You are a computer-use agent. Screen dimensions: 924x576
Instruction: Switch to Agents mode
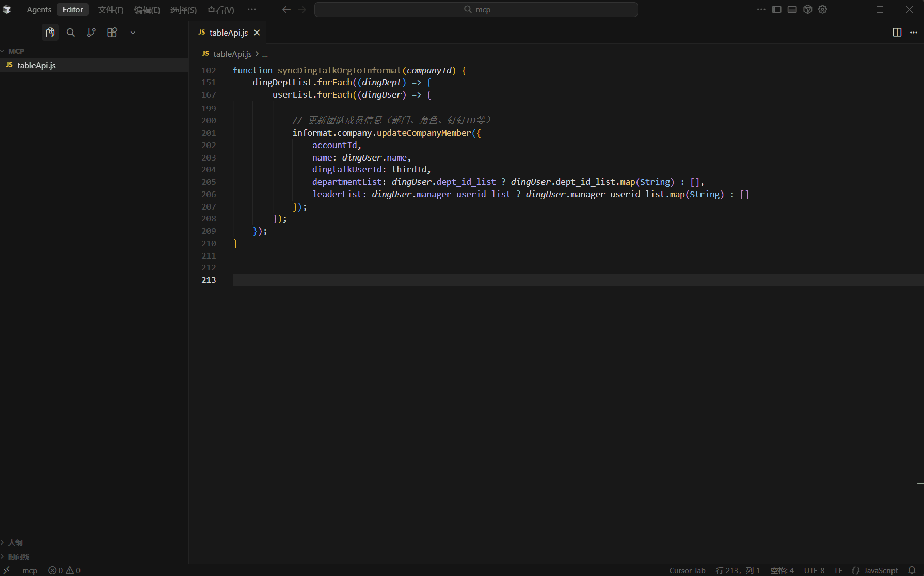[x=39, y=10]
